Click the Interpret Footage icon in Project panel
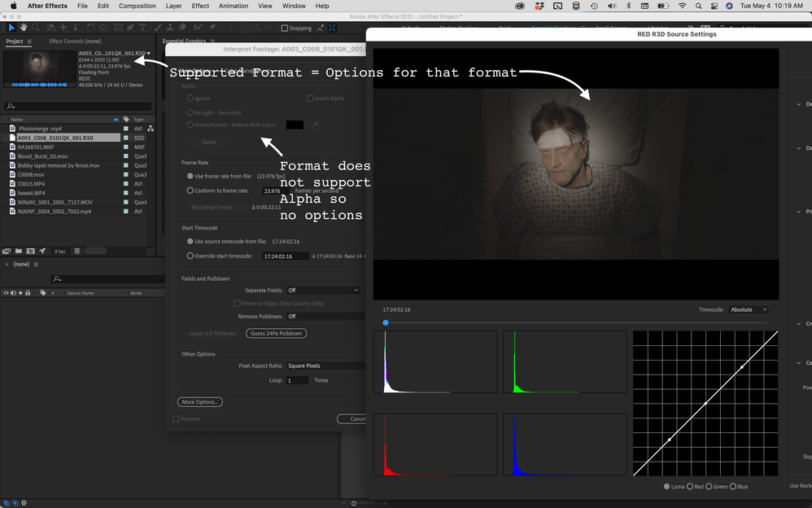 [x=7, y=251]
